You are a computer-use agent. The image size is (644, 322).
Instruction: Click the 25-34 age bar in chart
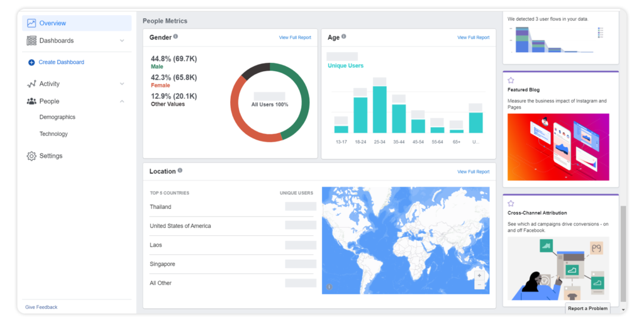pos(379,109)
